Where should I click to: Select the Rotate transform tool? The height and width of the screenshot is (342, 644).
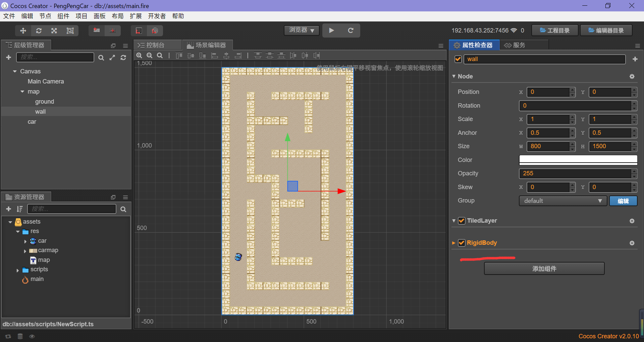point(39,31)
